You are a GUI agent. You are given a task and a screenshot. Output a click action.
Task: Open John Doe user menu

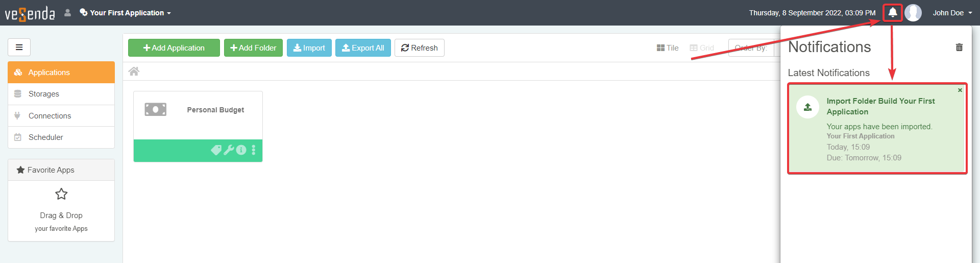[x=951, y=13]
